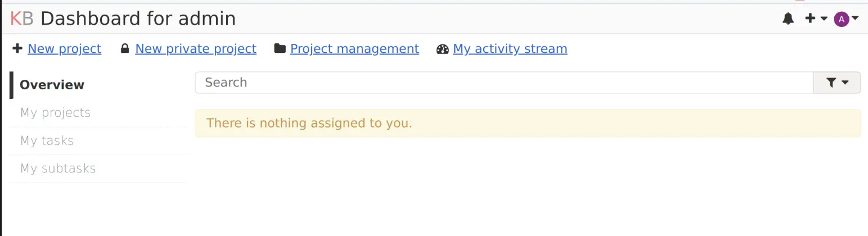Image resolution: width=868 pixels, height=236 pixels.
Task: Select Overview in the sidebar
Action: [x=52, y=85]
